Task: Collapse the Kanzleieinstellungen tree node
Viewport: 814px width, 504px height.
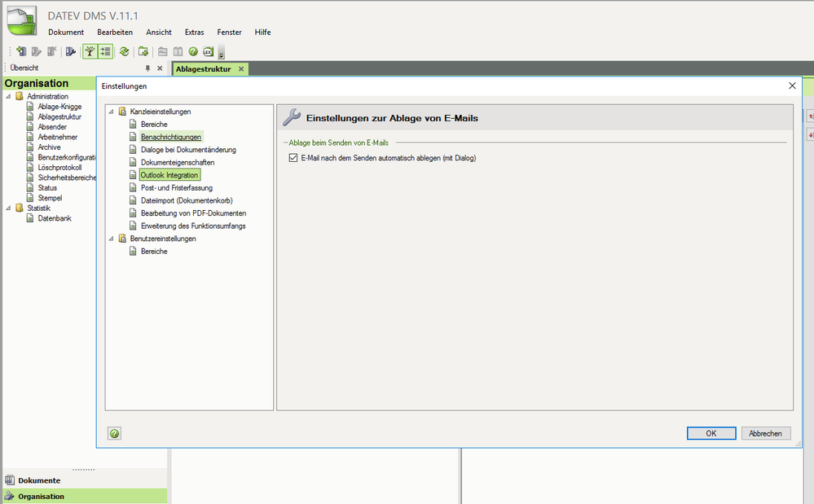Action: [112, 112]
